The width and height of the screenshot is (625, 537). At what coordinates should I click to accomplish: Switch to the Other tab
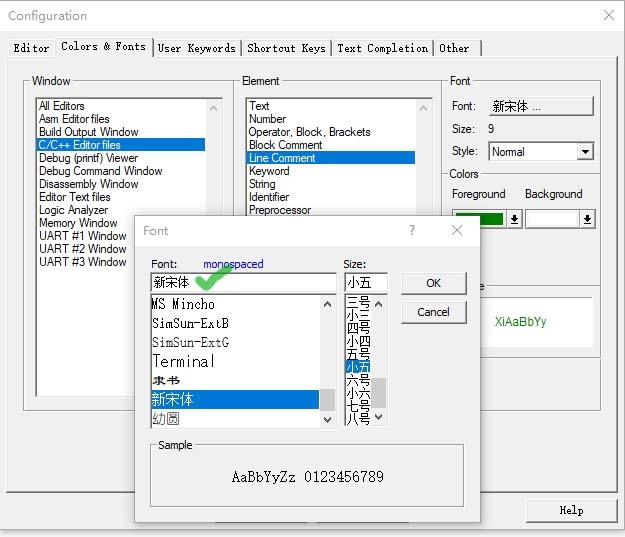click(x=457, y=48)
